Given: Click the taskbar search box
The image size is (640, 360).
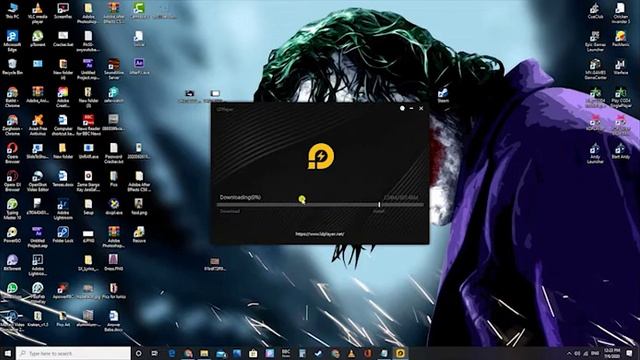Looking at the screenshot, I should pyautogui.click(x=73, y=353).
